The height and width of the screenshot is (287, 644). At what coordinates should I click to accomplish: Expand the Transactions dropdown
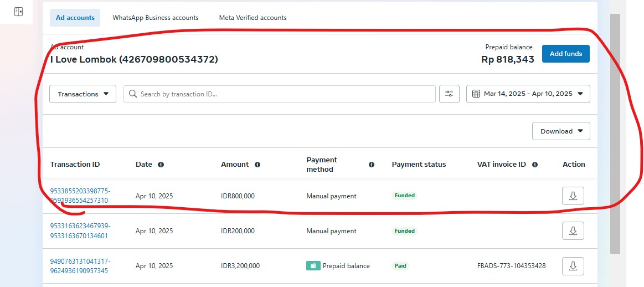[x=83, y=94]
